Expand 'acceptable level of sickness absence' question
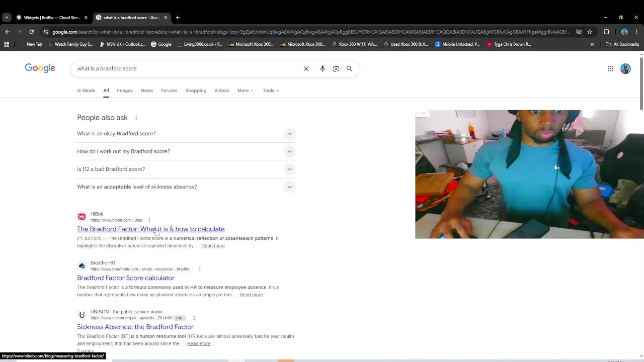Image resolution: width=644 pixels, height=362 pixels. 186,187
